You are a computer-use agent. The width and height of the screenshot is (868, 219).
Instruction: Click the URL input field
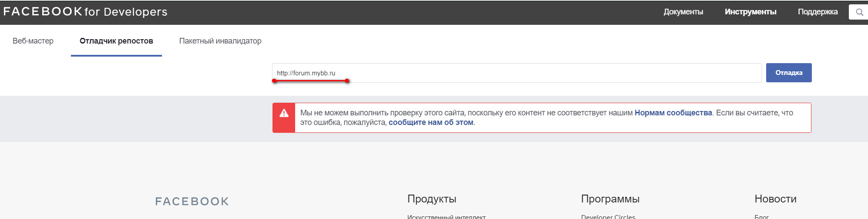(x=517, y=73)
